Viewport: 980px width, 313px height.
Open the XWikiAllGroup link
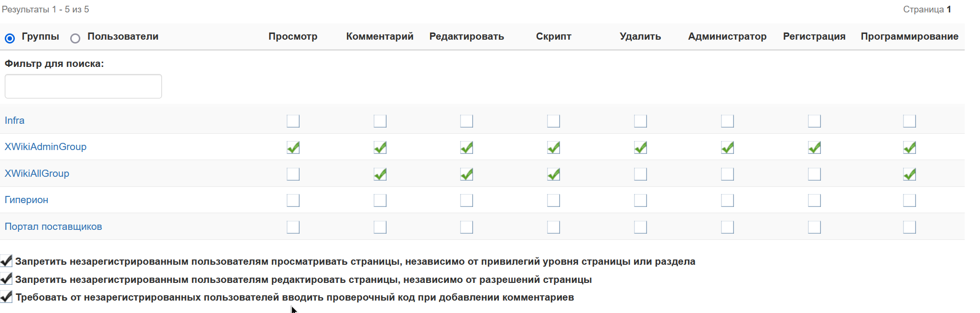click(37, 173)
